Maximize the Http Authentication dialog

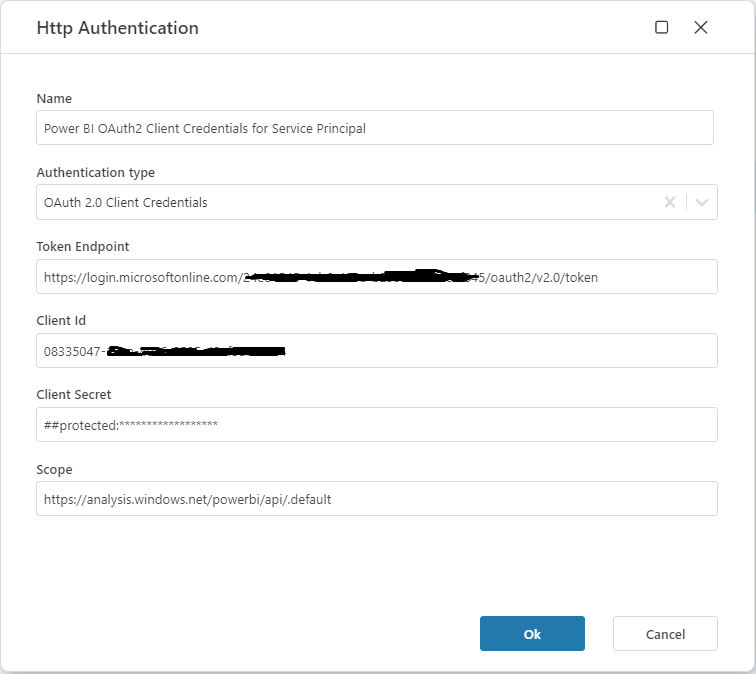(661, 28)
